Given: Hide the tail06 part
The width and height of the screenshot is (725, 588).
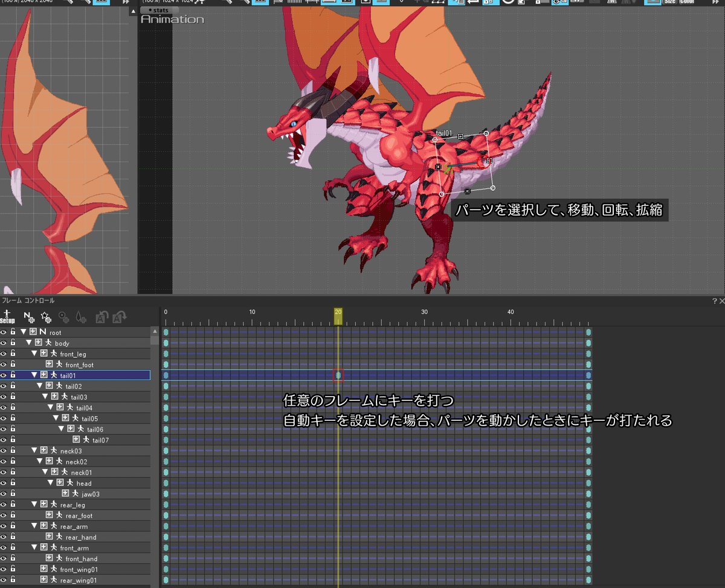Looking at the screenshot, I should click(x=4, y=429).
